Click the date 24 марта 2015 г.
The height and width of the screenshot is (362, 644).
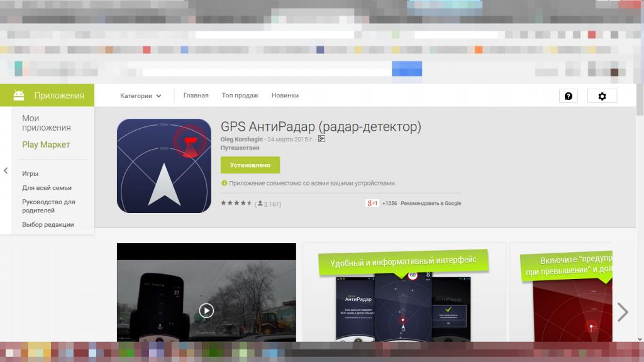[x=290, y=139]
